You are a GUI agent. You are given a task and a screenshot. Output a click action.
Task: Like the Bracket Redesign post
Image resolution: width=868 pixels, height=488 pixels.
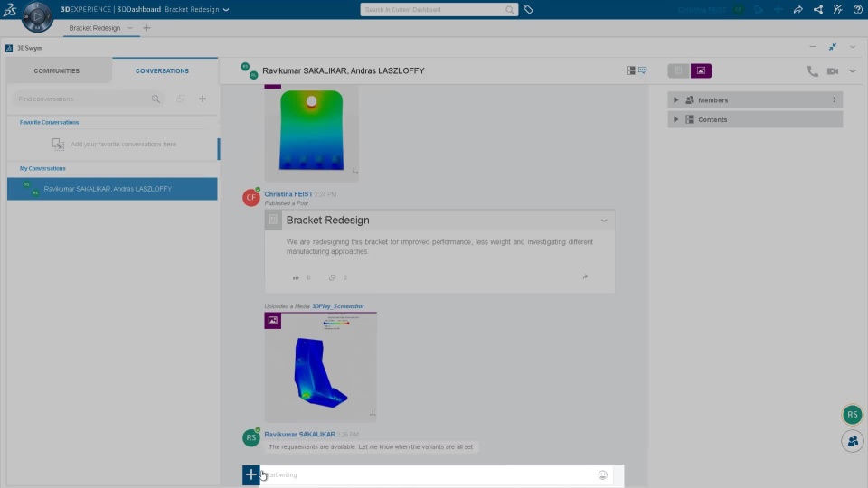pos(296,277)
